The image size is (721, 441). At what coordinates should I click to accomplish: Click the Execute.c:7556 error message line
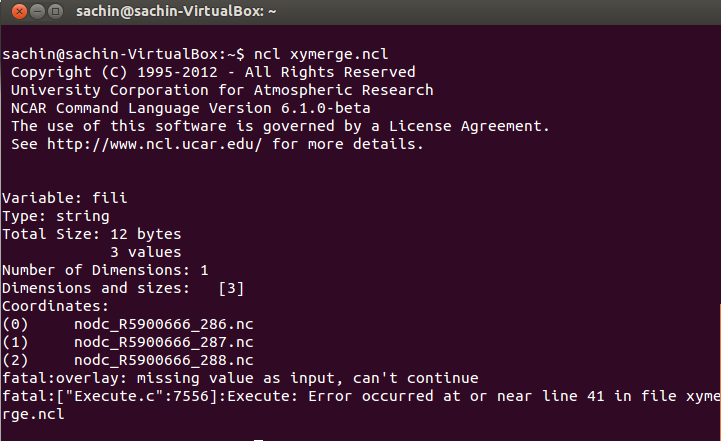tap(360, 396)
